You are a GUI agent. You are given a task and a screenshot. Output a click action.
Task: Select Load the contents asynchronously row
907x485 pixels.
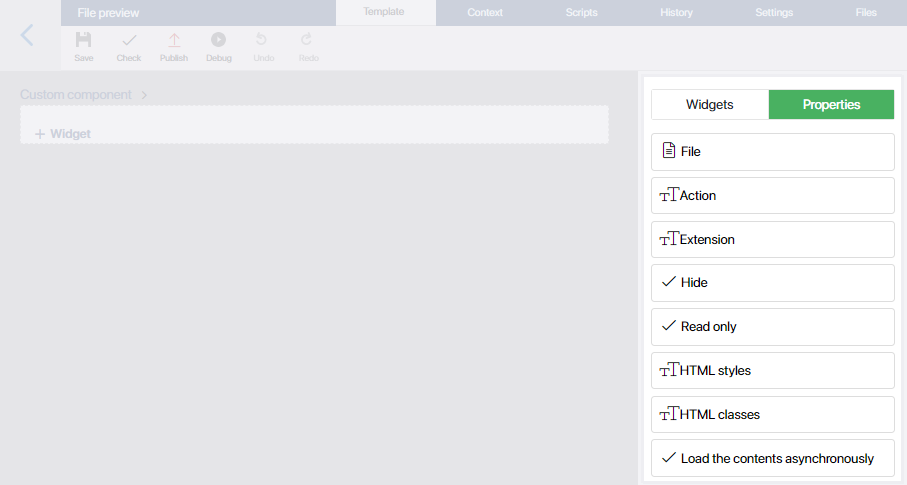773,458
